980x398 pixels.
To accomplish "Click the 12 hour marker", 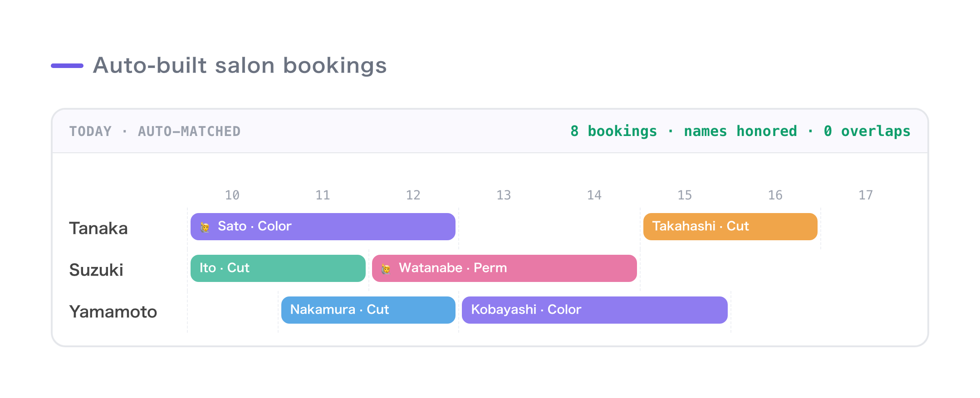I will pyautogui.click(x=413, y=195).
